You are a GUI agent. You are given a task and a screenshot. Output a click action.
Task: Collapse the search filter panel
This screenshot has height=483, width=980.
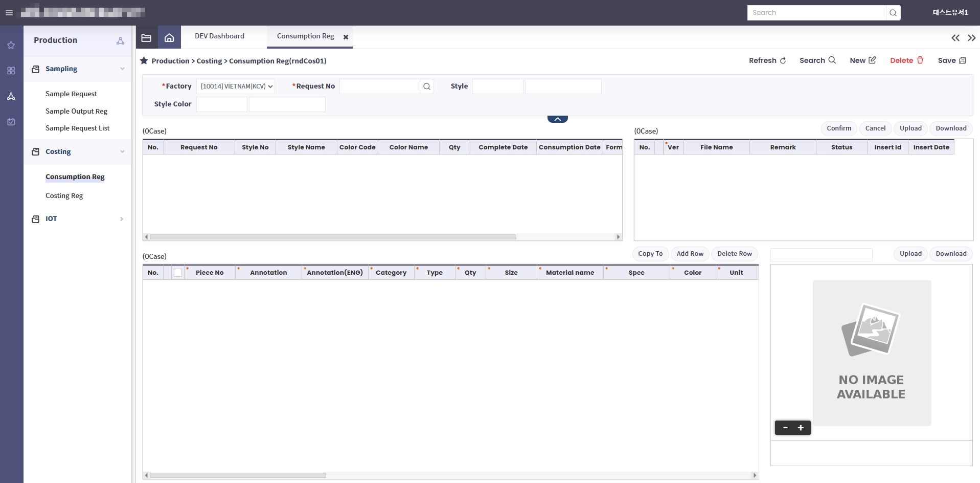click(557, 119)
